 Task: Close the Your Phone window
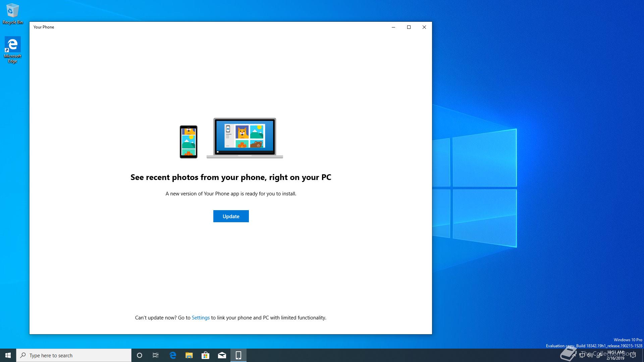click(x=424, y=27)
